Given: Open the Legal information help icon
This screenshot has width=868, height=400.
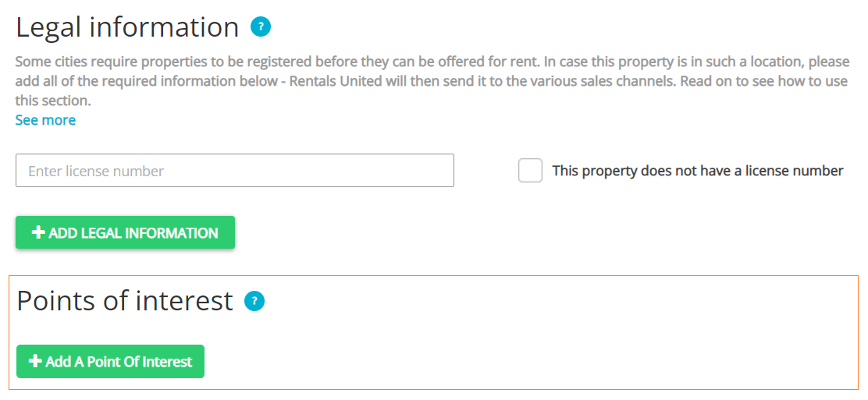Looking at the screenshot, I should click(x=260, y=27).
